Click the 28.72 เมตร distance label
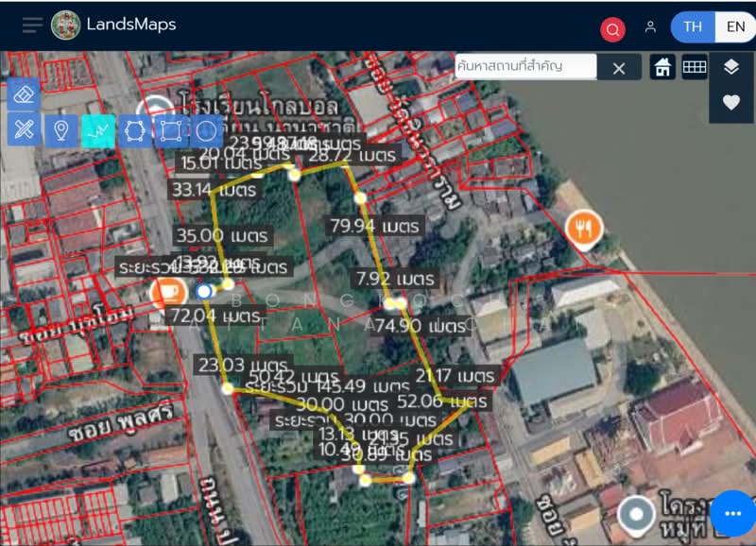The width and height of the screenshot is (756, 546). 352,155
